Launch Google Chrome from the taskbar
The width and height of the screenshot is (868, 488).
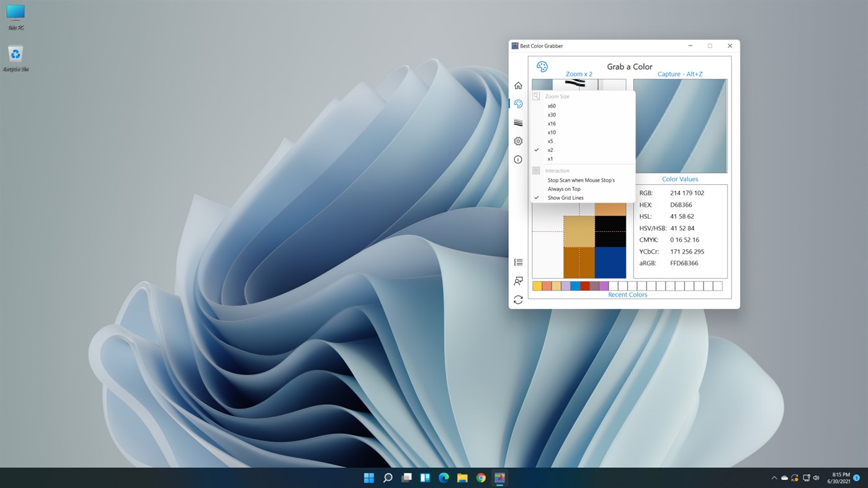pos(480,477)
